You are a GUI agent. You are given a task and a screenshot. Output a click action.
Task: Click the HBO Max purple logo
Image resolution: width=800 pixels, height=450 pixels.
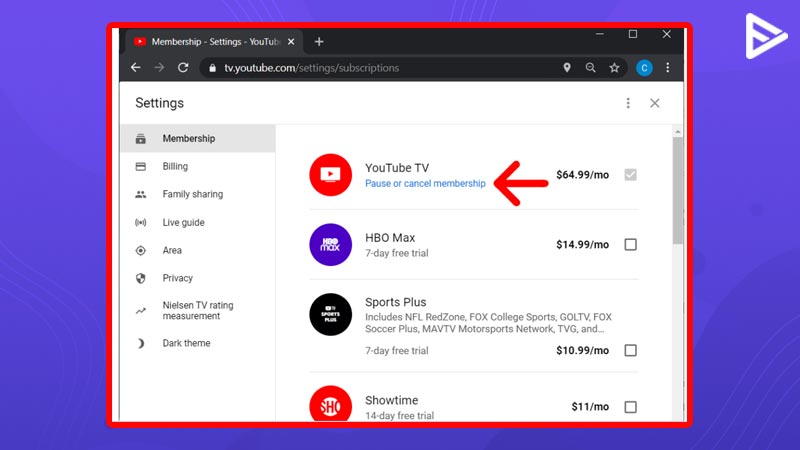coord(331,244)
